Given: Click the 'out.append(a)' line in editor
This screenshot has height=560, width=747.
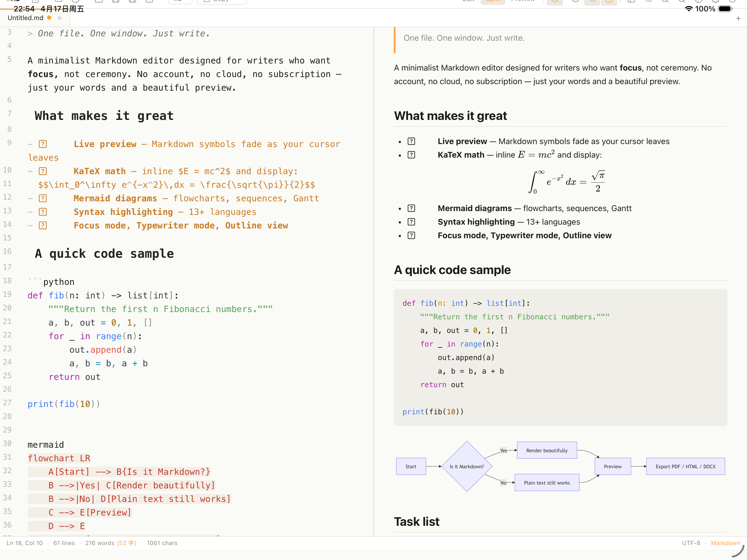Looking at the screenshot, I should click(103, 350).
